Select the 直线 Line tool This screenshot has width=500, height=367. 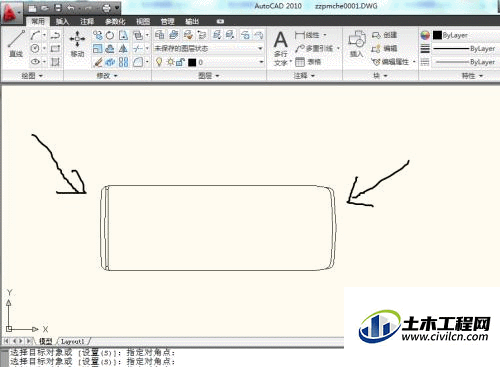(16, 43)
